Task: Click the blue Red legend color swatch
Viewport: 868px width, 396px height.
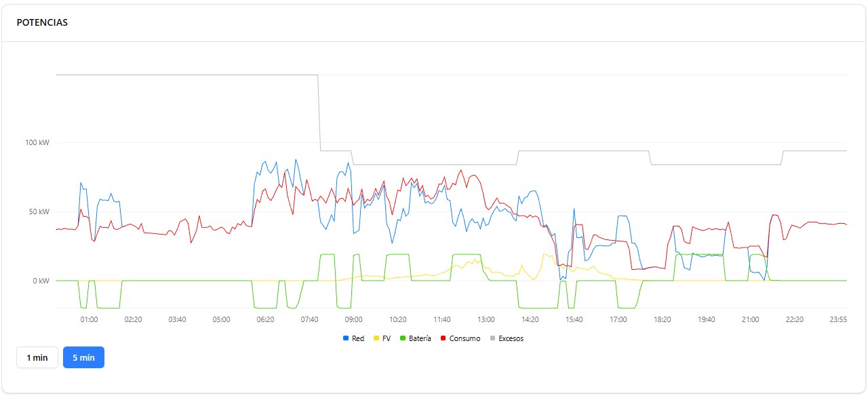Action: tap(346, 338)
